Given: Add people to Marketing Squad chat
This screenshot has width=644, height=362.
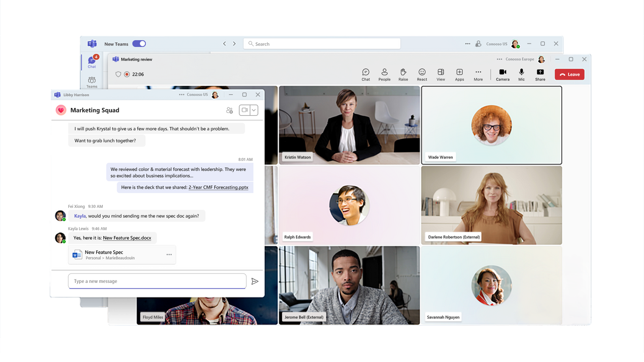Looking at the screenshot, I should pos(230,110).
